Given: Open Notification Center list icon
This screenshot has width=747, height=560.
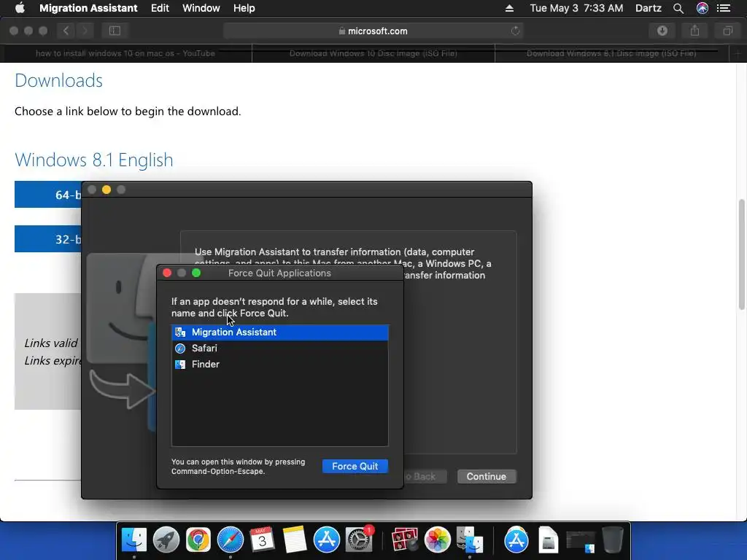Looking at the screenshot, I should click(x=724, y=8).
